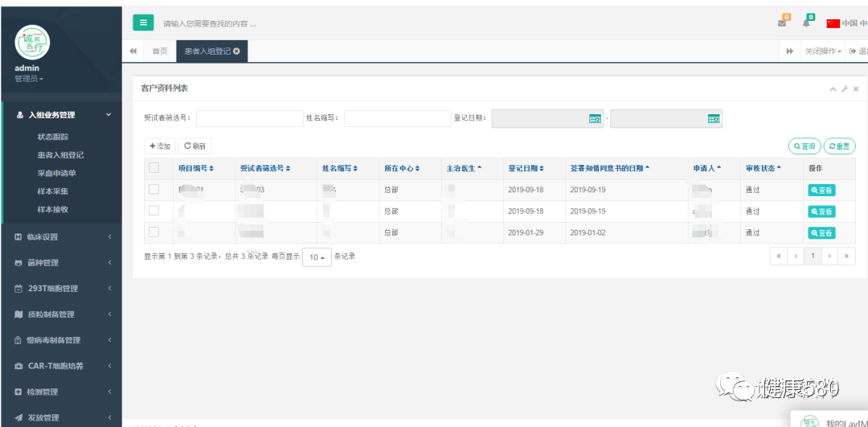The width and height of the screenshot is (868, 427).
Task: Focus the 受试者筛选号 input field
Action: [x=250, y=118]
